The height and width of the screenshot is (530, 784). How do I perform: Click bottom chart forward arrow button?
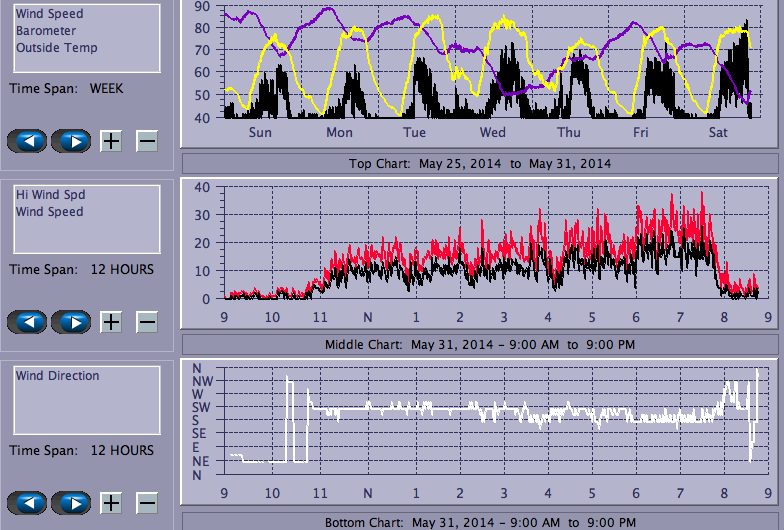pos(71,503)
